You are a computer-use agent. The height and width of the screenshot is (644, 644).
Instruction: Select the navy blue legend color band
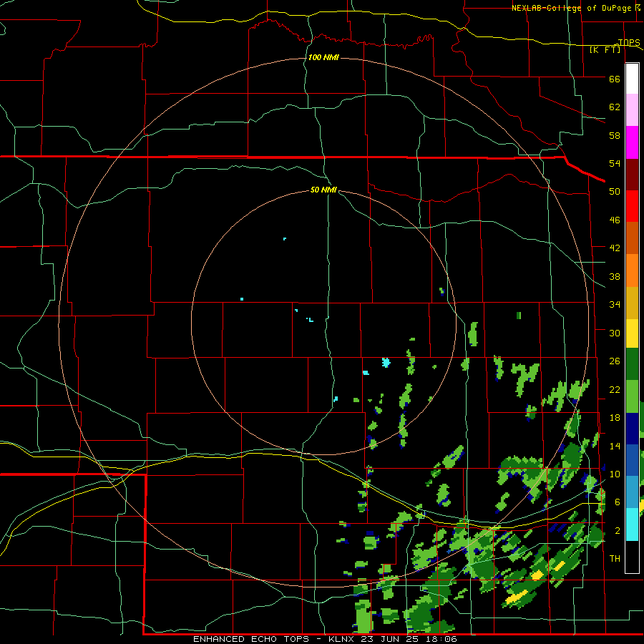pyautogui.click(x=632, y=429)
